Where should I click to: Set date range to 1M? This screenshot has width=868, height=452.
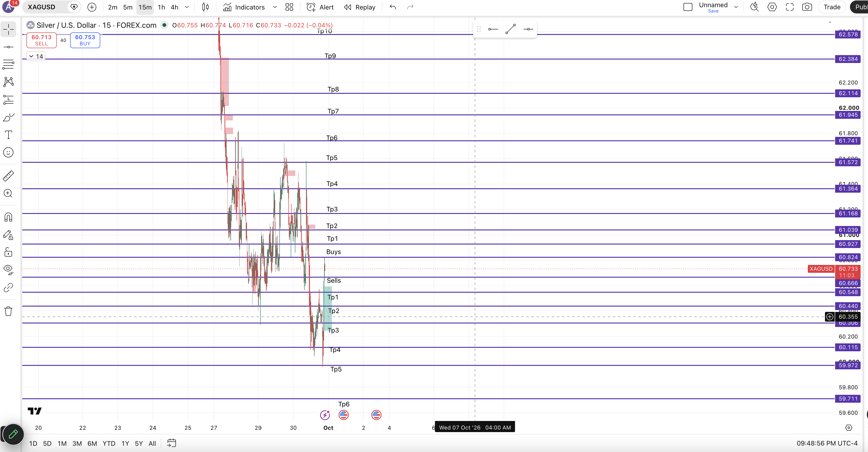(62, 444)
